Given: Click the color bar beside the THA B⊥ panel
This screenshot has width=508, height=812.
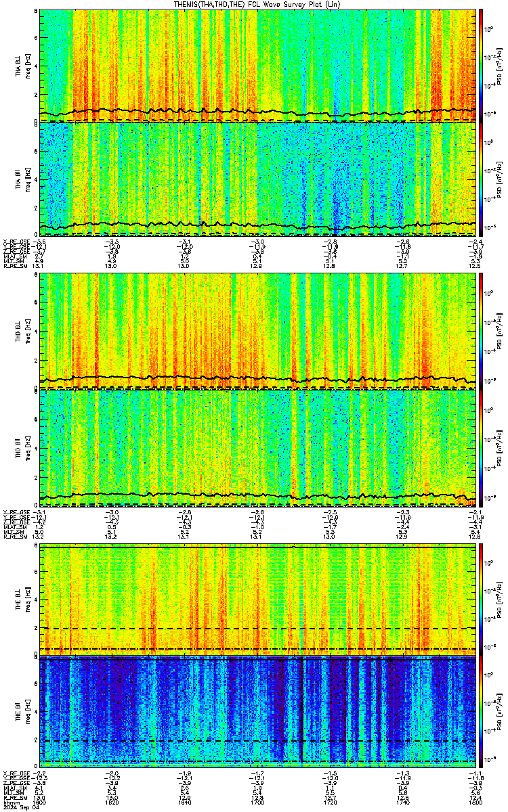Looking at the screenshot, I should coord(481,64).
